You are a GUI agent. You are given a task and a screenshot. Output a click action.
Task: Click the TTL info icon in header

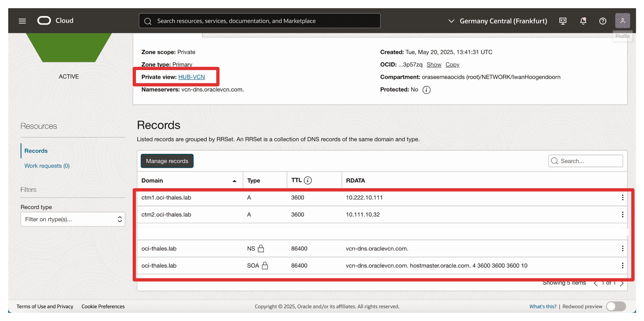coord(308,180)
